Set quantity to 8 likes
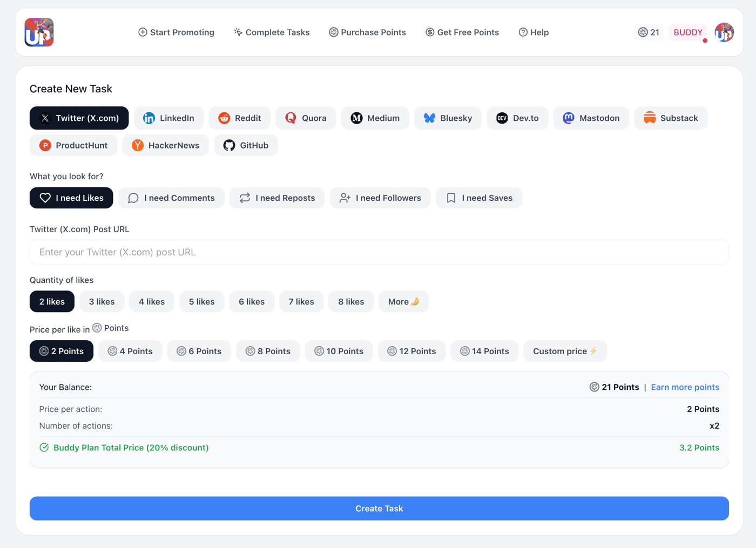The width and height of the screenshot is (756, 548). (x=351, y=302)
